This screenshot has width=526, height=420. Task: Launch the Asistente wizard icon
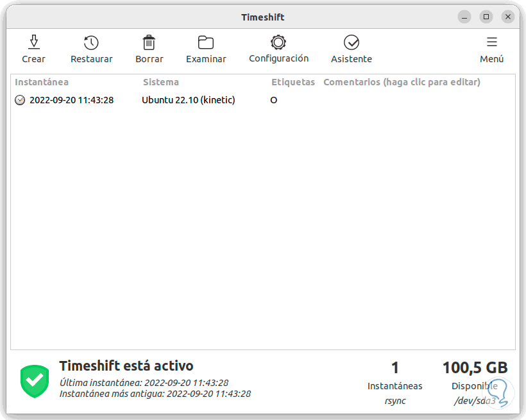[351, 42]
